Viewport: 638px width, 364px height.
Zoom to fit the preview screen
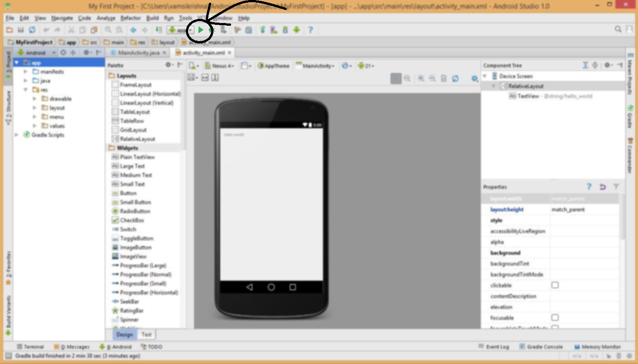(x=396, y=79)
